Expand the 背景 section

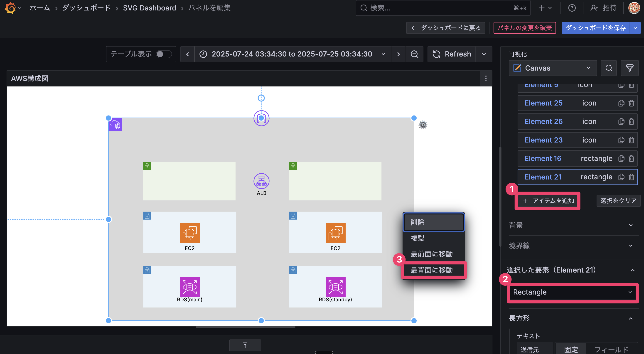click(573, 225)
